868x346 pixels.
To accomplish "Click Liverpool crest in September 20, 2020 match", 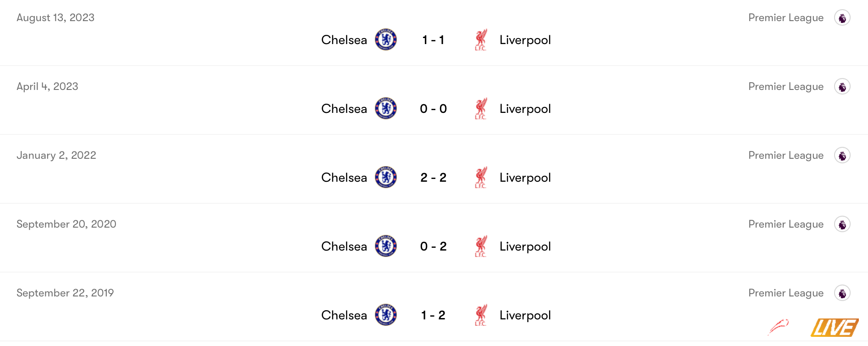I will 481,246.
